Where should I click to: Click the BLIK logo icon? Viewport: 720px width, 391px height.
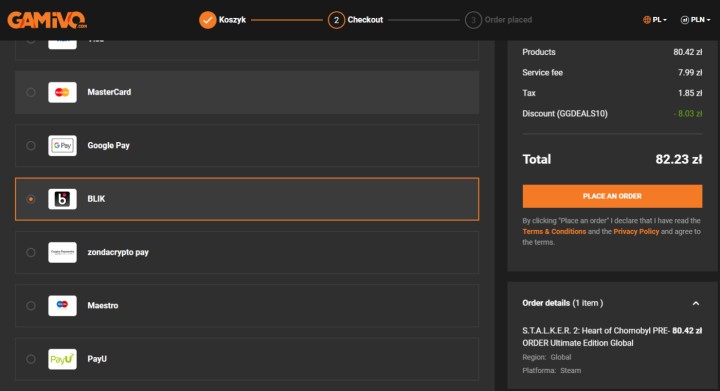[62, 199]
